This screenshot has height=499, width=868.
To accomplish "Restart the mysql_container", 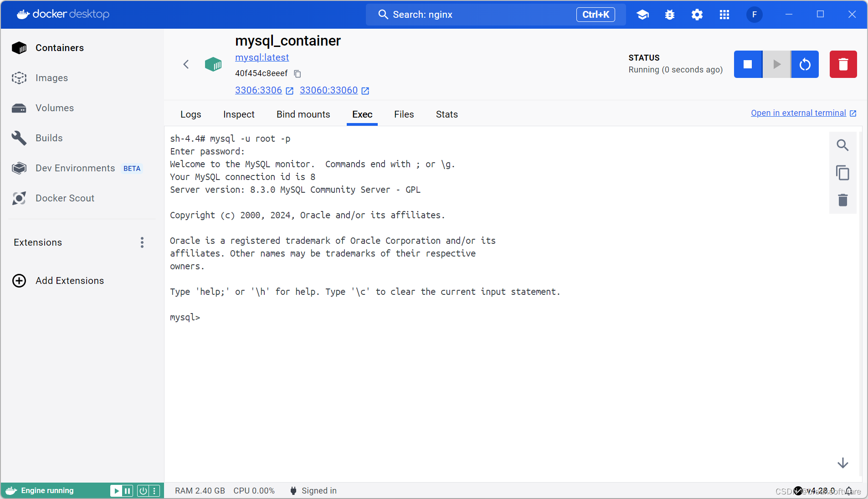I will [805, 64].
